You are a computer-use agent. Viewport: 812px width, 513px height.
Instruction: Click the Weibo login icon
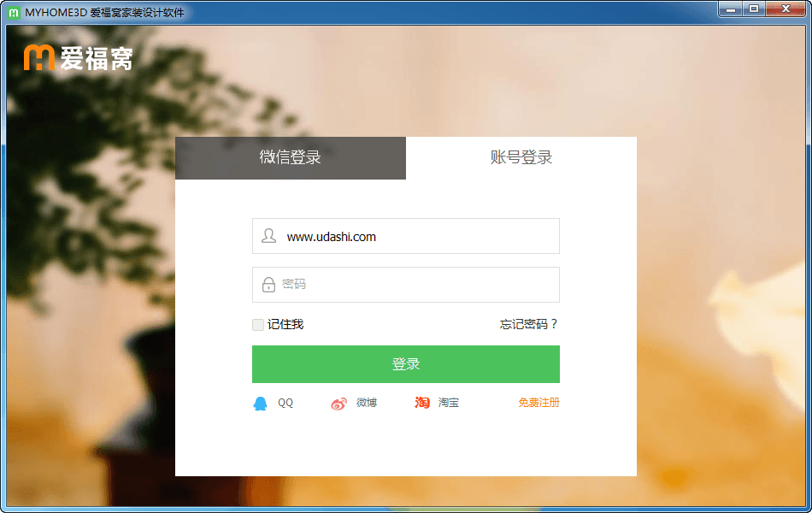[339, 404]
